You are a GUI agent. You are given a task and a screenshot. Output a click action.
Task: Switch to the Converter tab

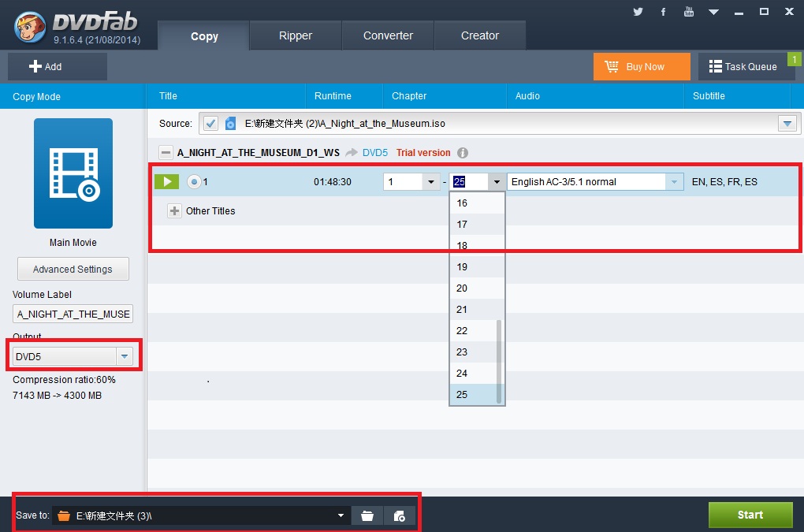388,35
